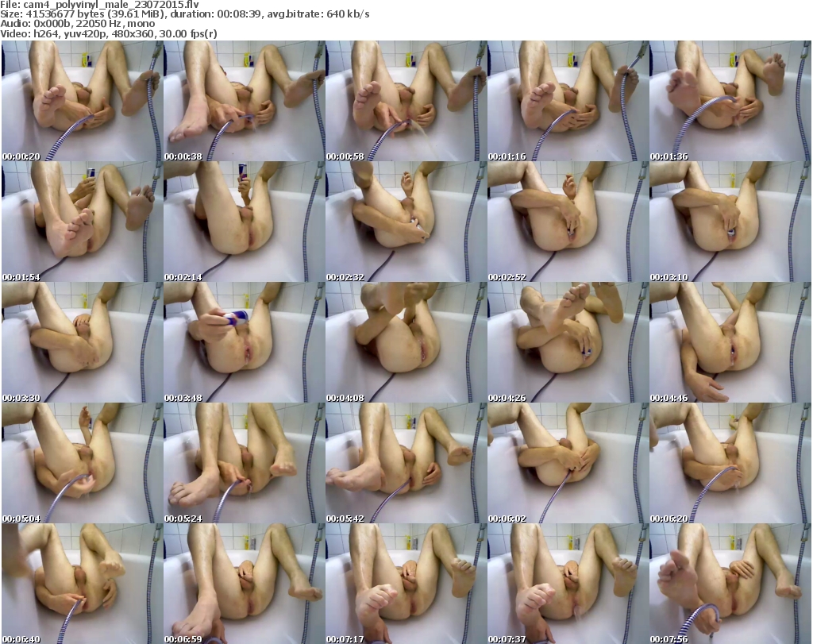The height and width of the screenshot is (644, 813).
Task: Select the Video info line h264 480x360
Action: click(x=108, y=33)
